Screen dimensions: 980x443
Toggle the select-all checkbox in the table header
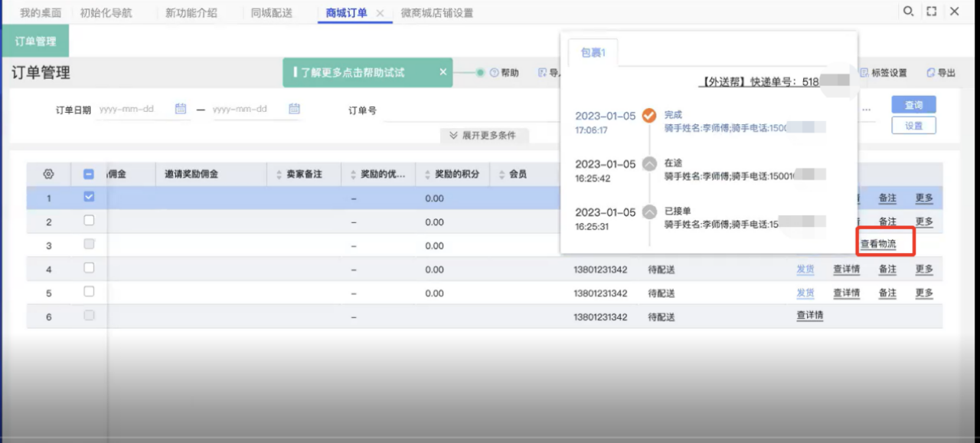click(x=89, y=174)
